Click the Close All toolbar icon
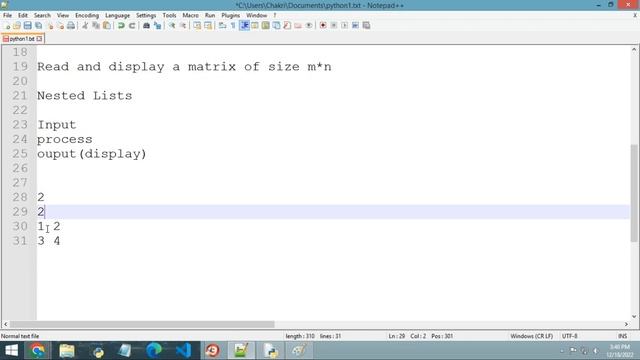Image resolution: width=640 pixels, height=360 pixels. (x=60, y=26)
